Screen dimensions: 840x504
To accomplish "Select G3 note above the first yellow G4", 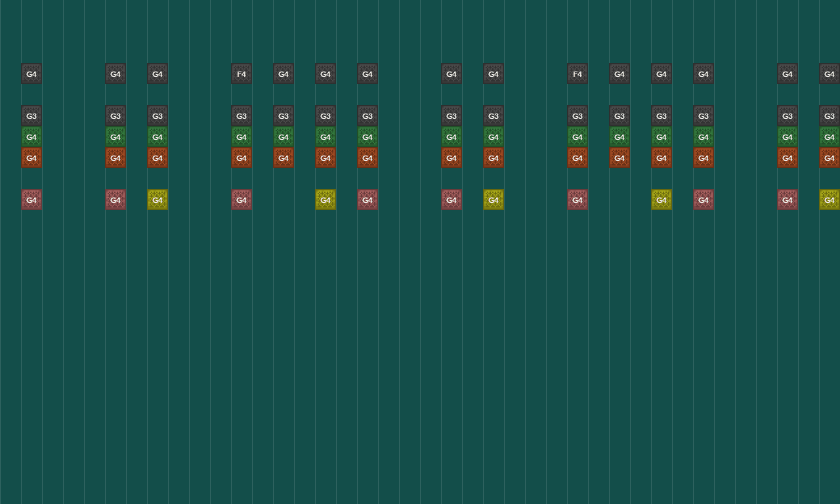I will click(157, 115).
